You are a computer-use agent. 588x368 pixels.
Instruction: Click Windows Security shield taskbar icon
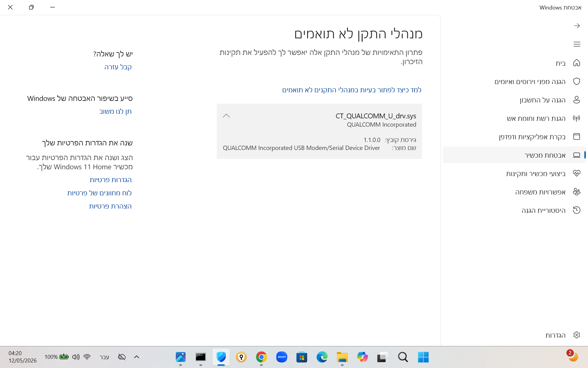pos(221,357)
